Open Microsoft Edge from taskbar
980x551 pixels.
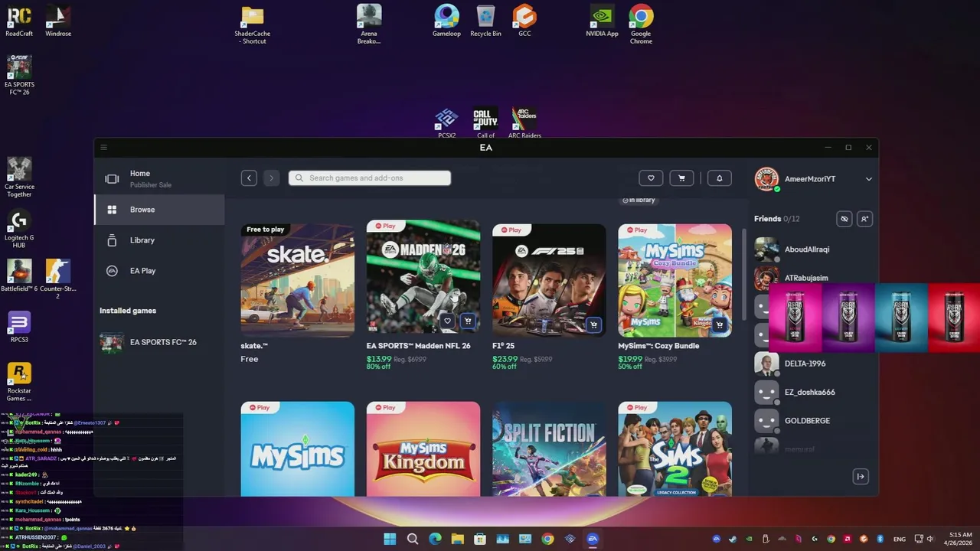[435, 539]
